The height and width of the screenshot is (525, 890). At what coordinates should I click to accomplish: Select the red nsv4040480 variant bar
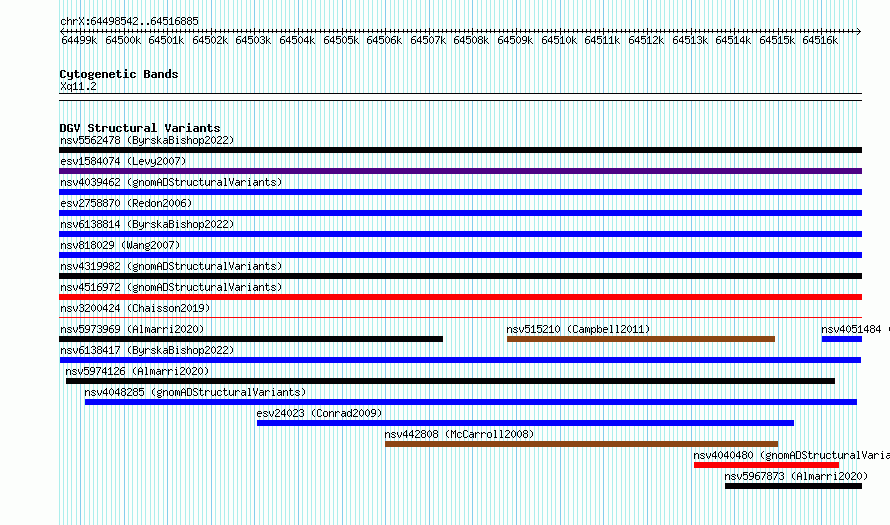[766, 465]
